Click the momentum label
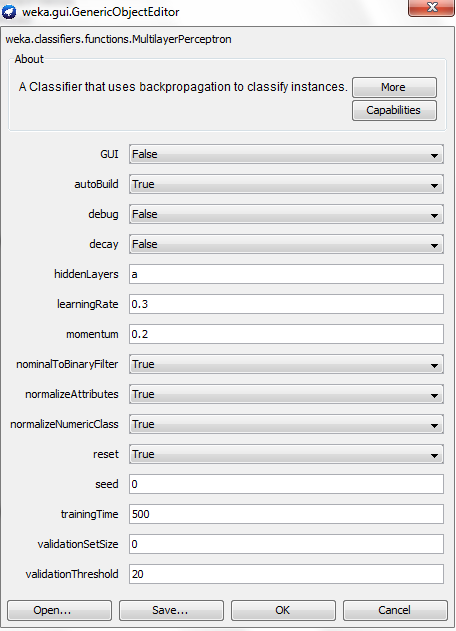456x631 pixels. tap(92, 334)
